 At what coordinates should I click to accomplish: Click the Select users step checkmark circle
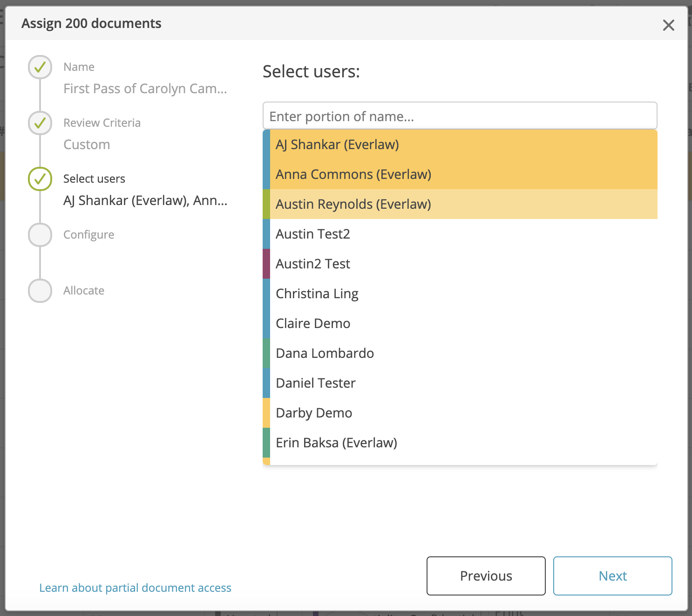pos(40,179)
